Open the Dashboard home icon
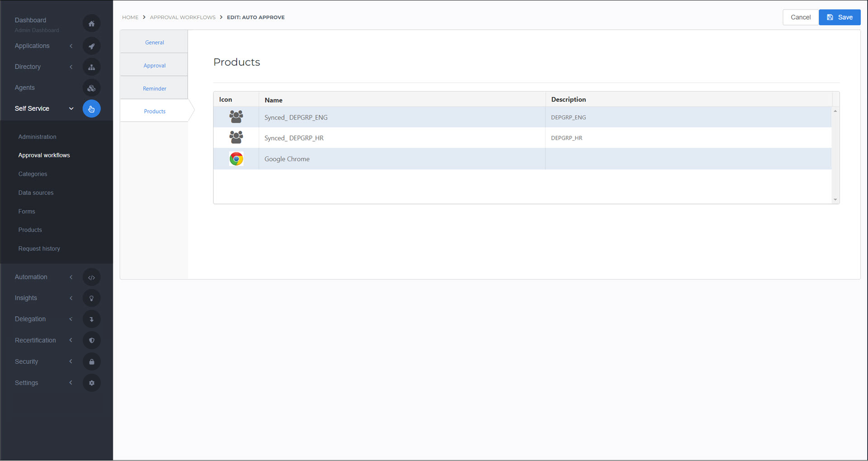The image size is (868, 461). (x=91, y=23)
